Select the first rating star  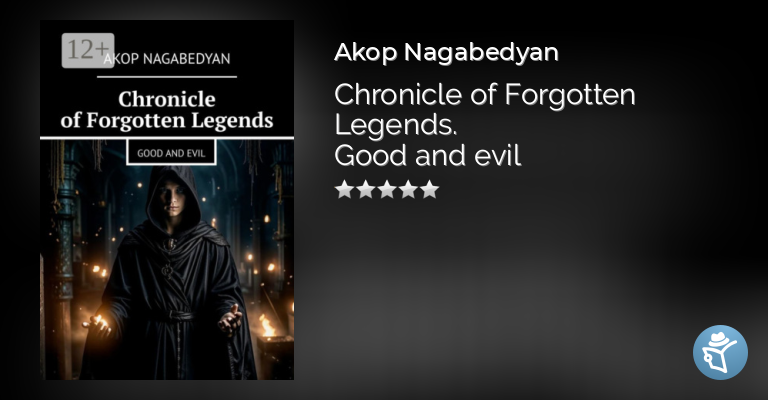click(x=345, y=189)
